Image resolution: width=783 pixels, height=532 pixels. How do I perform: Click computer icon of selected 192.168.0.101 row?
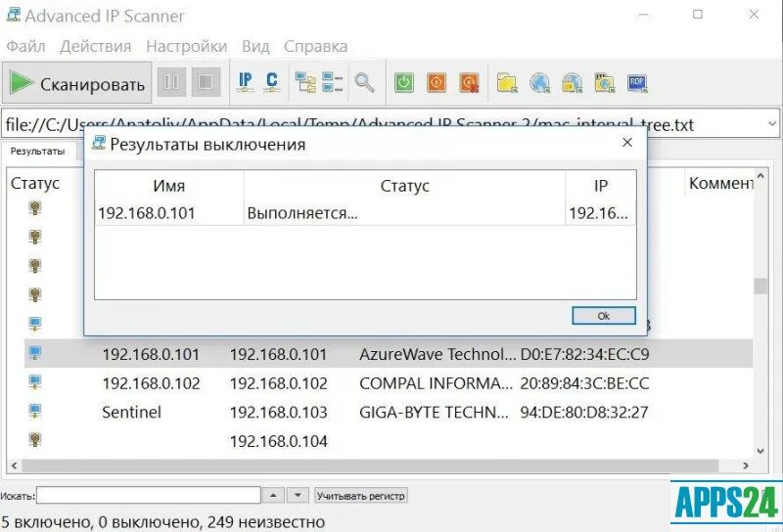(35, 353)
